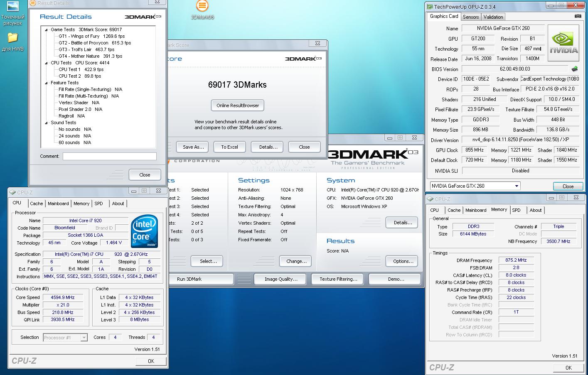Open SPD tab in left CPU-Z window
The height and width of the screenshot is (375, 588).
(98, 203)
